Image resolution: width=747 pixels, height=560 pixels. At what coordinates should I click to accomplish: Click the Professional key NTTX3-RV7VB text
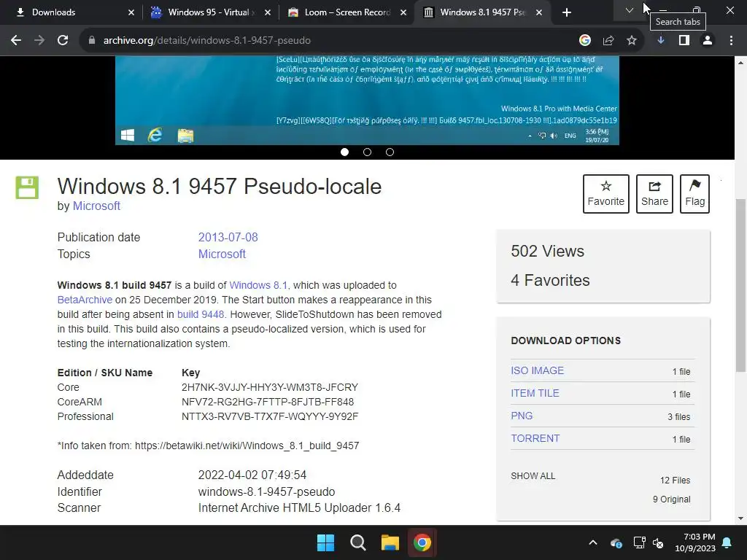pyautogui.click(x=270, y=416)
